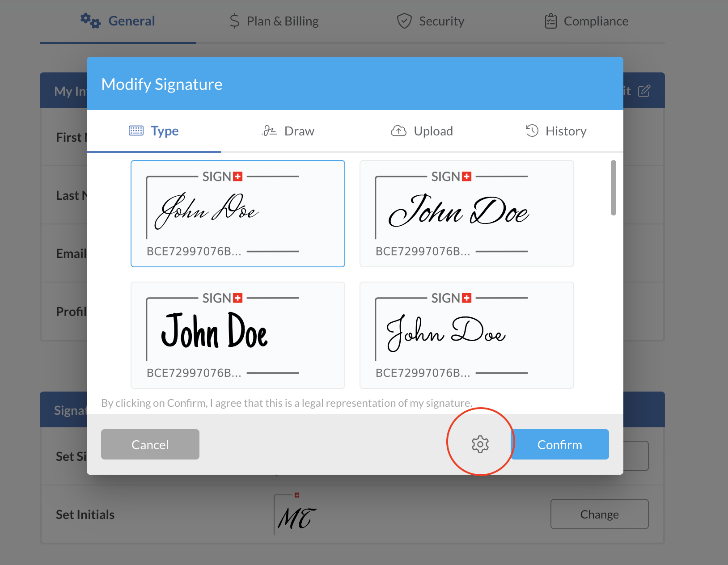Open signature settings gear icon
728x565 pixels.
(x=480, y=444)
